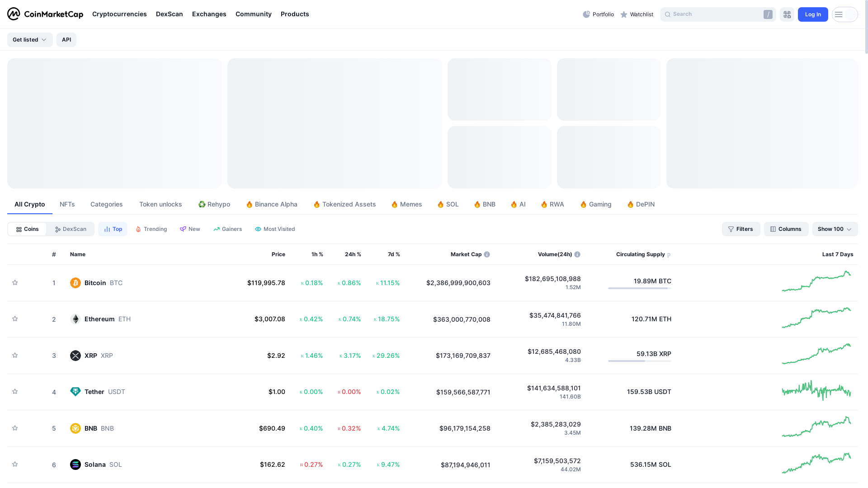Image resolution: width=868 pixels, height=488 pixels.
Task: Click the QR code scan icon
Action: coord(787,14)
